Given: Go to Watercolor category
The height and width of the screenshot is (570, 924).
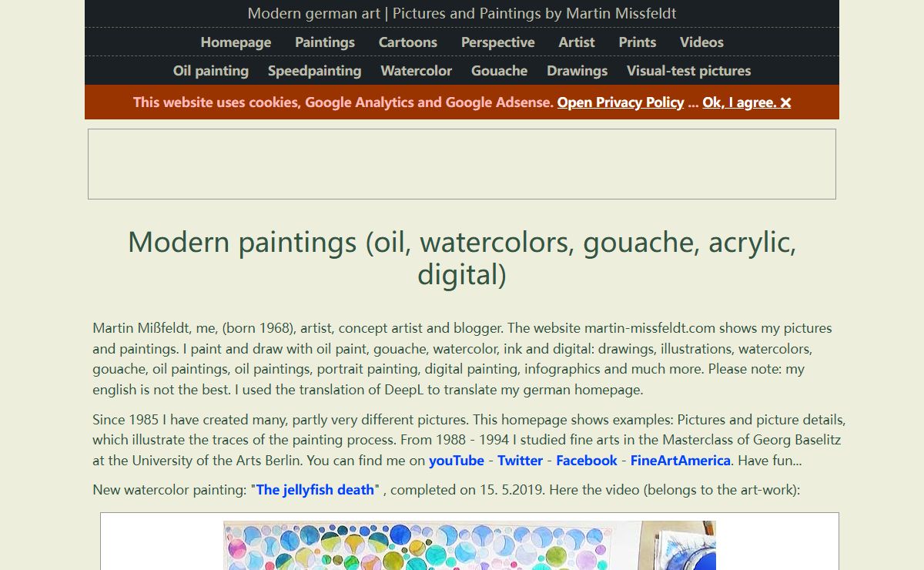Looking at the screenshot, I should click(x=417, y=71).
